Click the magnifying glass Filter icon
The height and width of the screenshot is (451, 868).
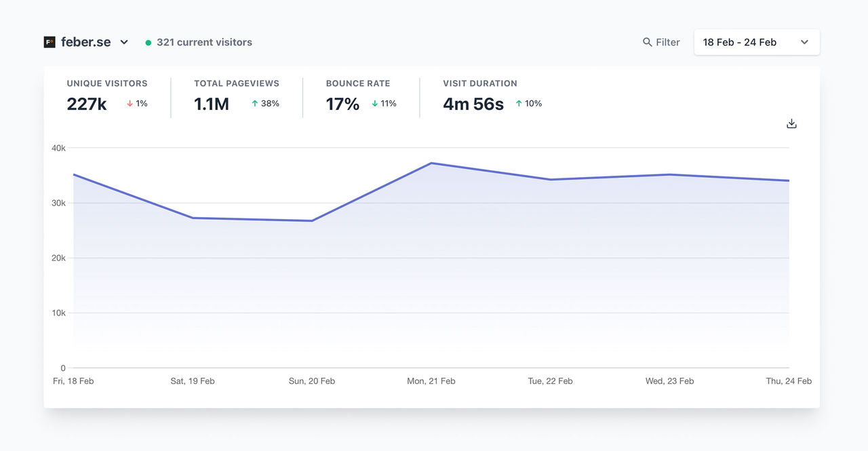tap(646, 41)
